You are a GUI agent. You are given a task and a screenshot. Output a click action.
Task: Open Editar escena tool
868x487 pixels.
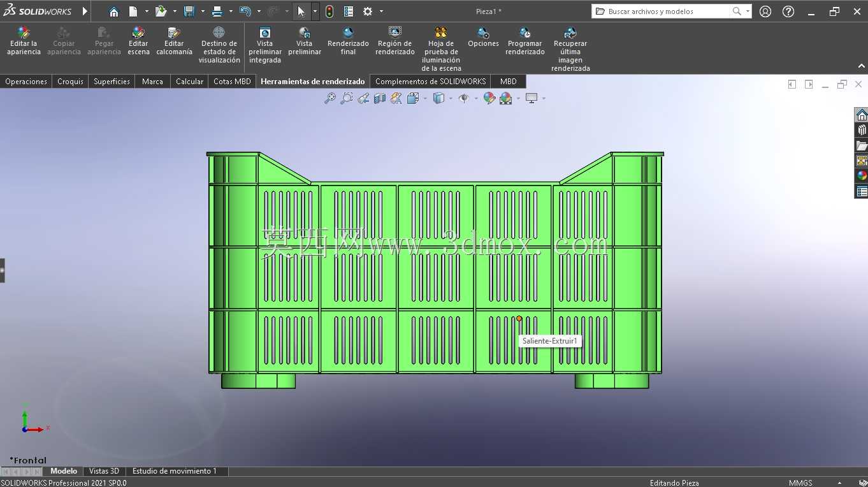pyautogui.click(x=138, y=41)
